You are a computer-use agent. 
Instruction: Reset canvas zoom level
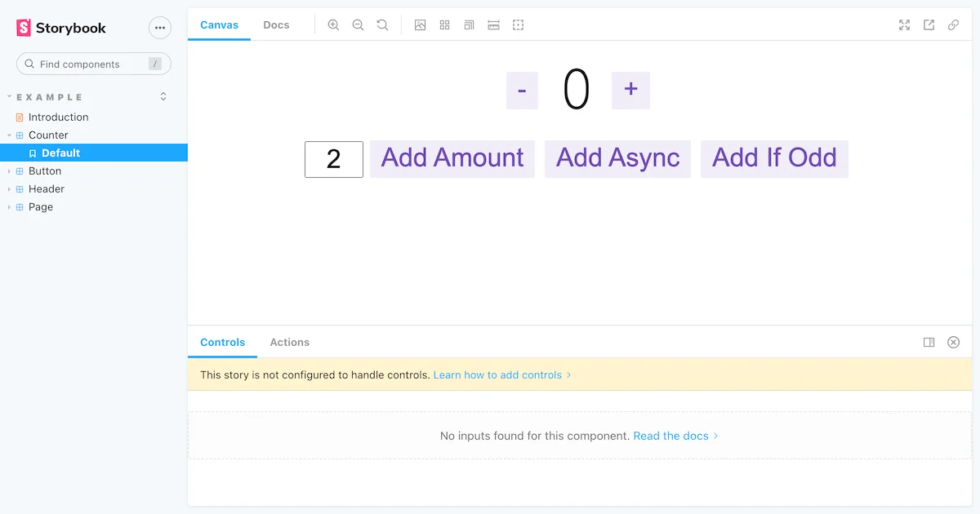tap(382, 24)
